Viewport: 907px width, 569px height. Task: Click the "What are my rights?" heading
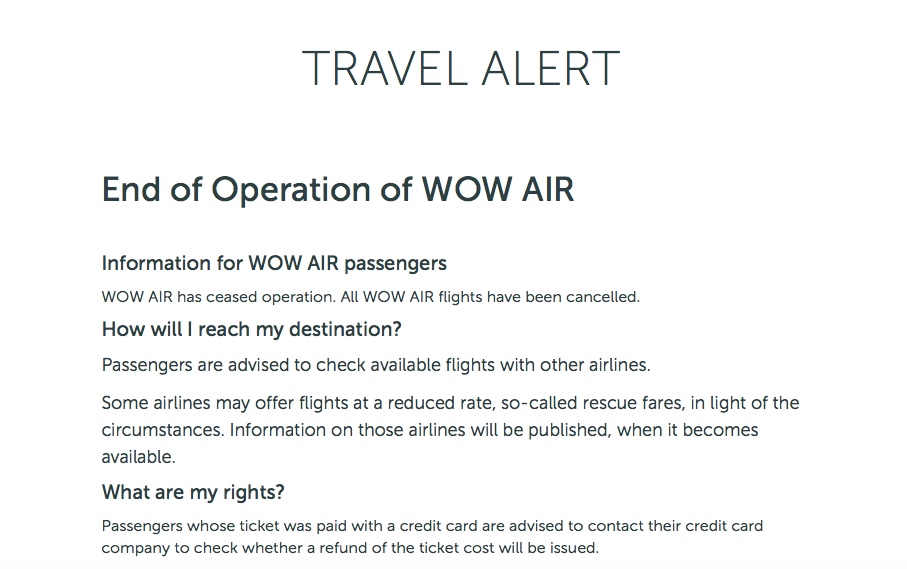pyautogui.click(x=193, y=492)
